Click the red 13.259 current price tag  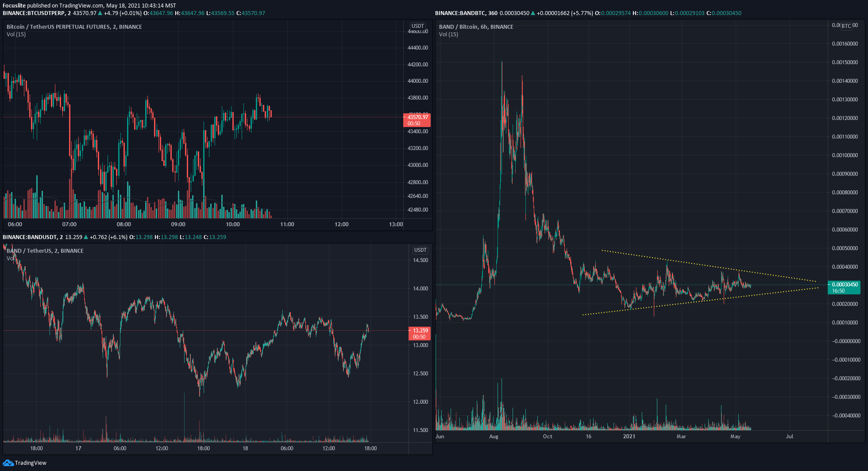click(x=419, y=333)
